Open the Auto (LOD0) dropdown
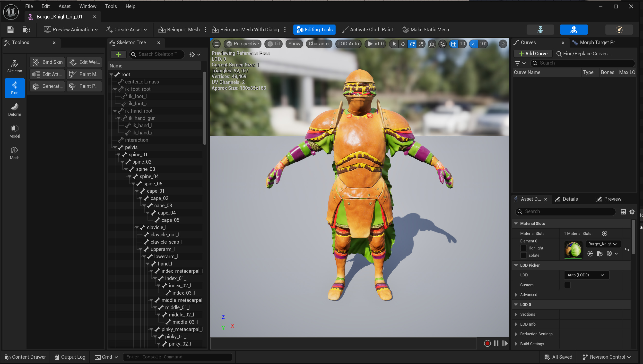 coord(586,275)
